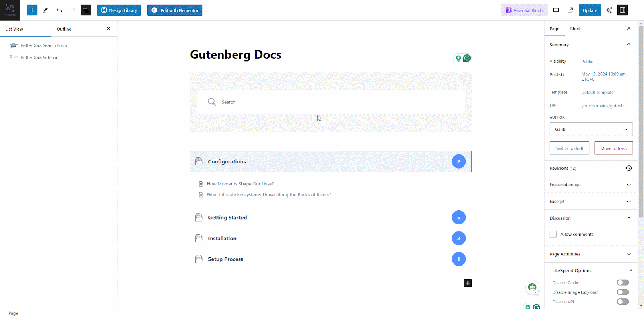Switch to the Outline tab
The image size is (644, 317).
coord(64,29)
